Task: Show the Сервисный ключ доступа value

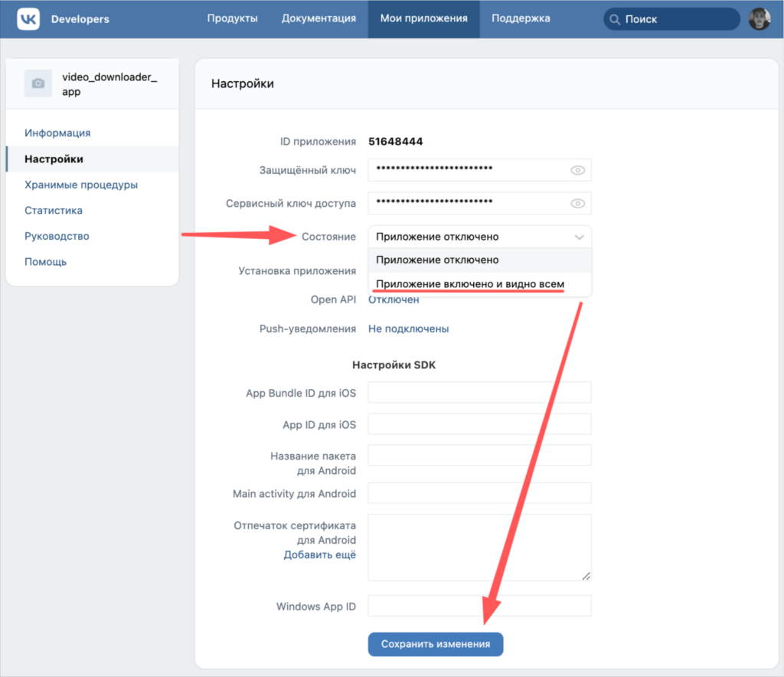Action: click(577, 203)
